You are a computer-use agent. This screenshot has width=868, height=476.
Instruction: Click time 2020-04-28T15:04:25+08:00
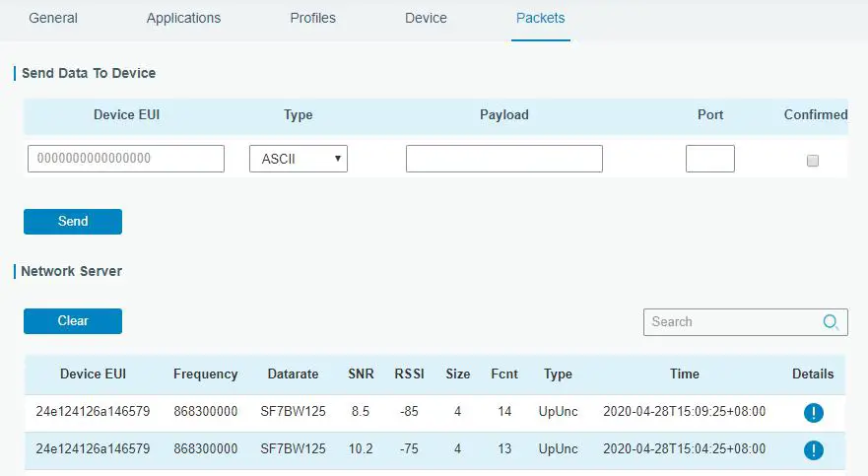pos(684,448)
